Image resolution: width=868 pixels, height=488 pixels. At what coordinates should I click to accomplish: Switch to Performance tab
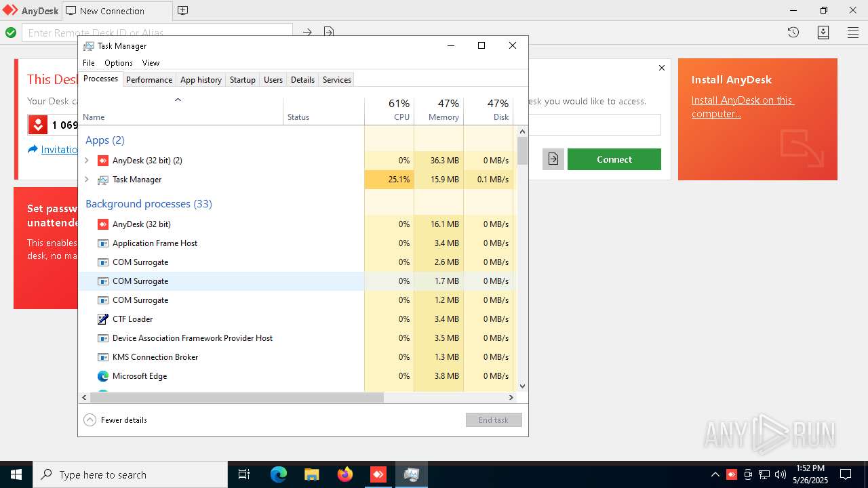click(x=149, y=80)
